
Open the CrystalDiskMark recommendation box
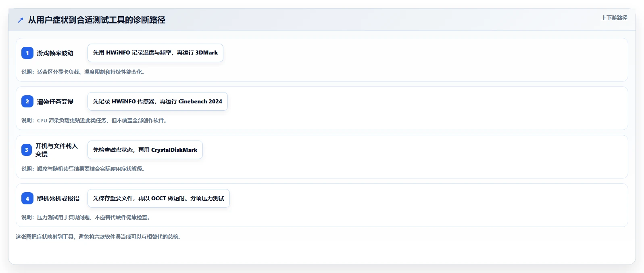point(145,150)
